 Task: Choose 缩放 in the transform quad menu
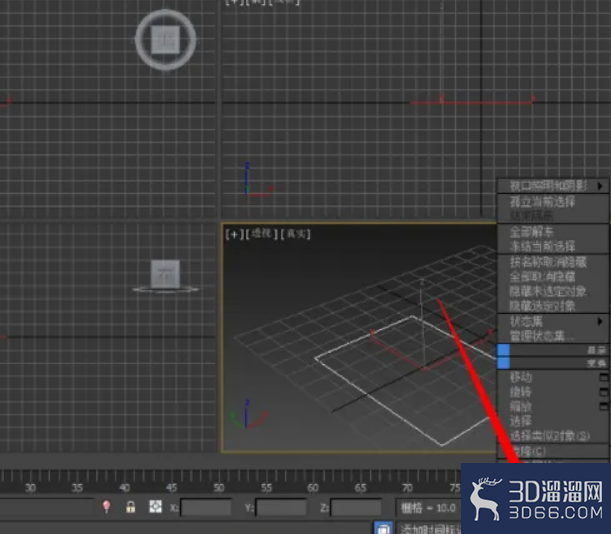(521, 407)
